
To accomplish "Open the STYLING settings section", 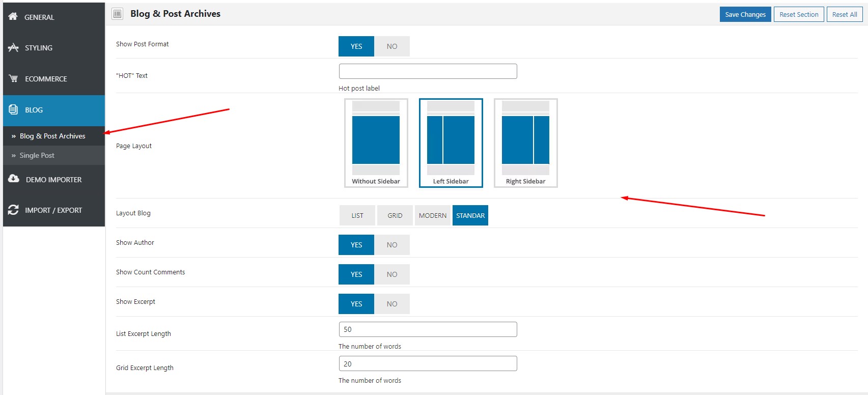I will pos(54,48).
